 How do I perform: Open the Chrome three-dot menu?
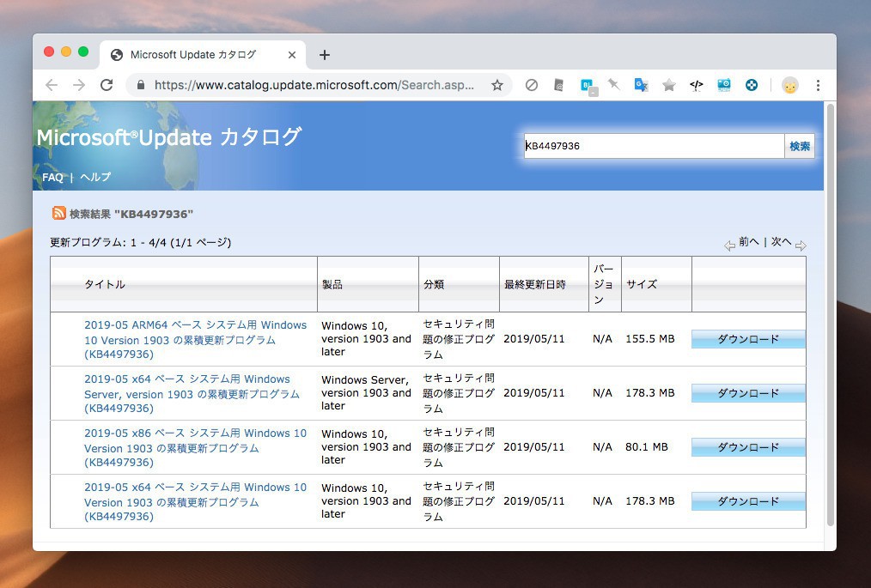(818, 85)
